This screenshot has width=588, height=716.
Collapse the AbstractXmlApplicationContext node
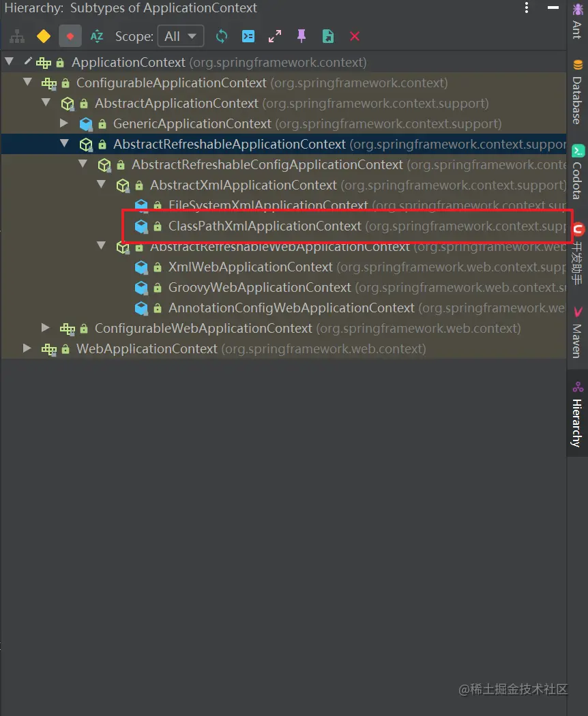click(101, 185)
